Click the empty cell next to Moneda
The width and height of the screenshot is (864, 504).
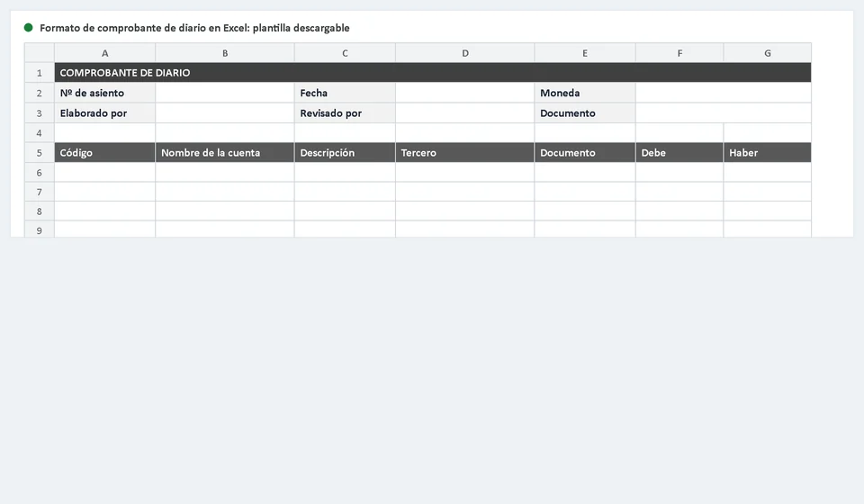(x=724, y=93)
